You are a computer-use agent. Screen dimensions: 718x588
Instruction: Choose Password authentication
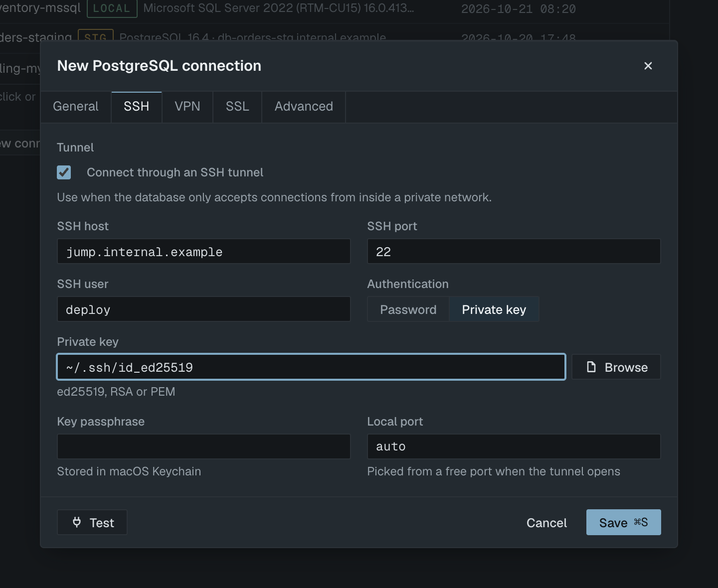pyautogui.click(x=408, y=309)
